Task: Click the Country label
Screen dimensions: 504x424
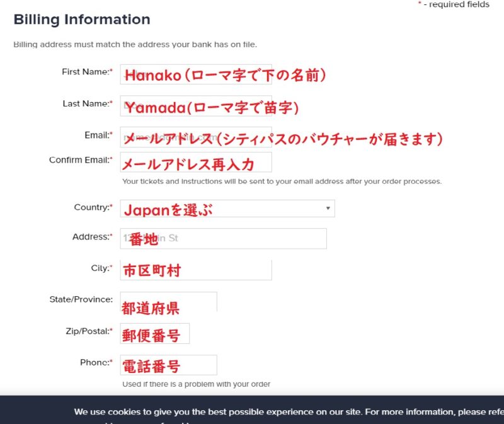Action: pos(93,207)
